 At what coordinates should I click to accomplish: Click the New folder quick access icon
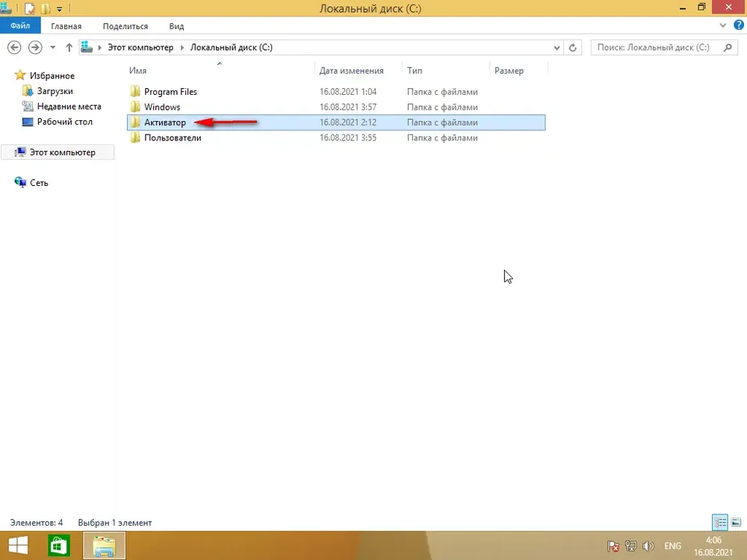pos(46,8)
